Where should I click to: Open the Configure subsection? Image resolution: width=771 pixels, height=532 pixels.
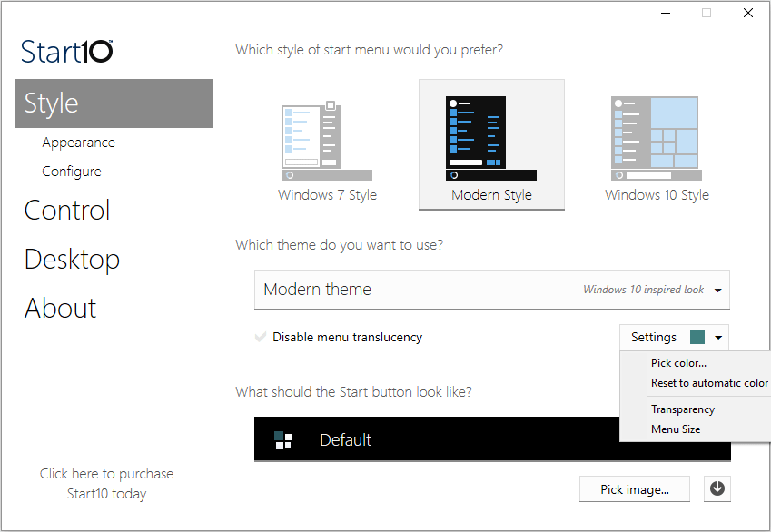(72, 171)
